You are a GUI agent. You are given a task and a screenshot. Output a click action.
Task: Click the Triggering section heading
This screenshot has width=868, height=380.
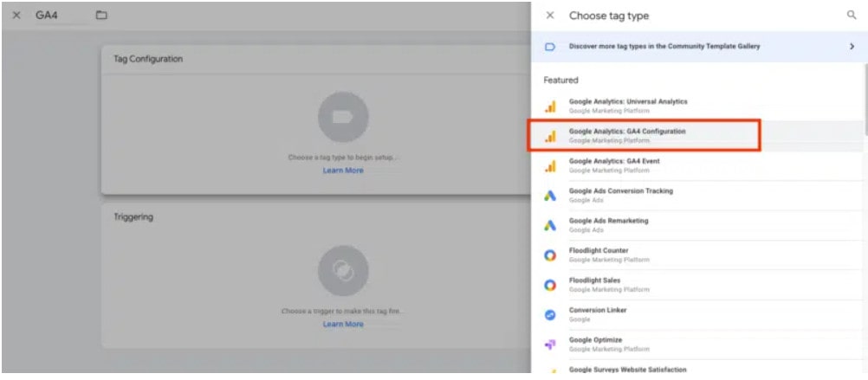pyautogui.click(x=133, y=217)
